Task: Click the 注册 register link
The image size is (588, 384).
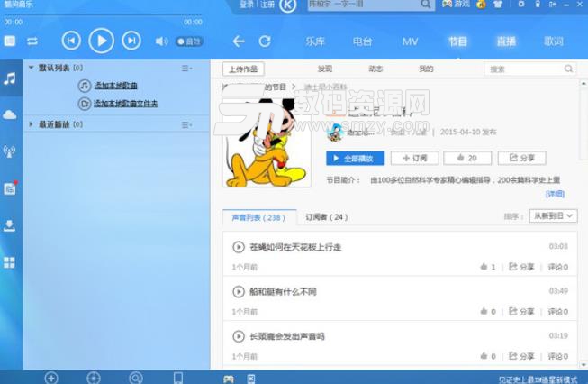Action: tap(267, 5)
